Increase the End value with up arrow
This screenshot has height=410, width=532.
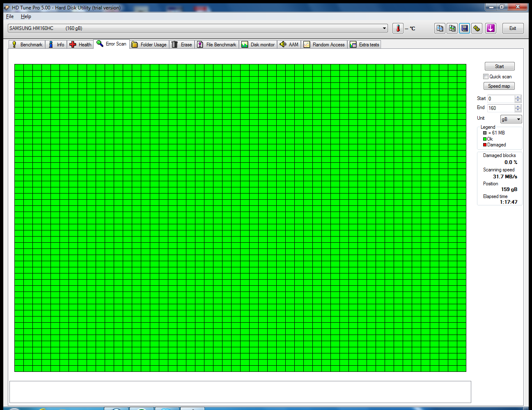click(518, 106)
